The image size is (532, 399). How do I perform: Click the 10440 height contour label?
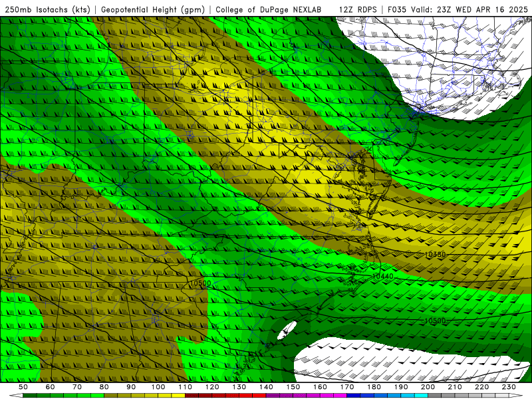point(383,276)
